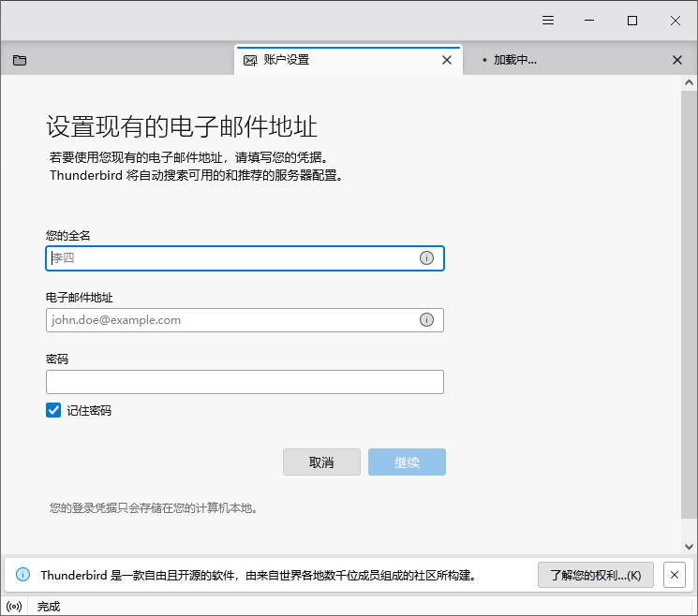Click the scrollbar up arrow

pos(689,82)
